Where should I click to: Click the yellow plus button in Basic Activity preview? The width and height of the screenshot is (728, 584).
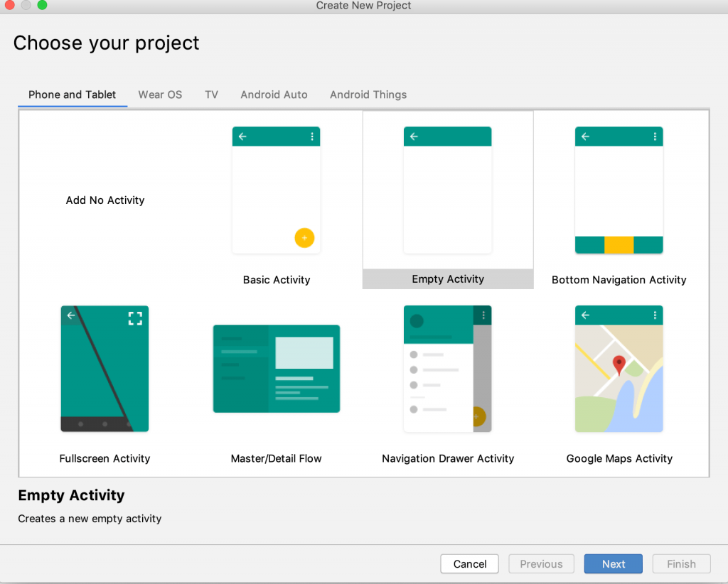[304, 238]
